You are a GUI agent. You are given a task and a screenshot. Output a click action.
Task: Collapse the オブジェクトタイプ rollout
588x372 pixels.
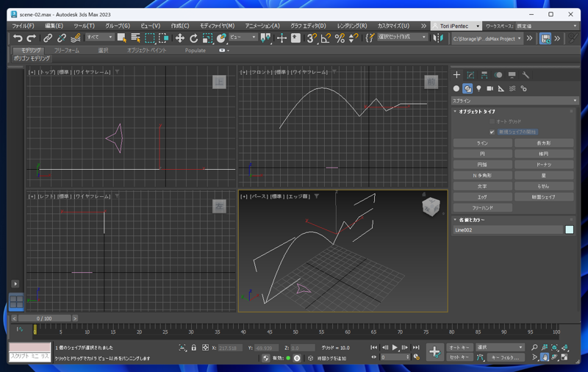tap(476, 111)
